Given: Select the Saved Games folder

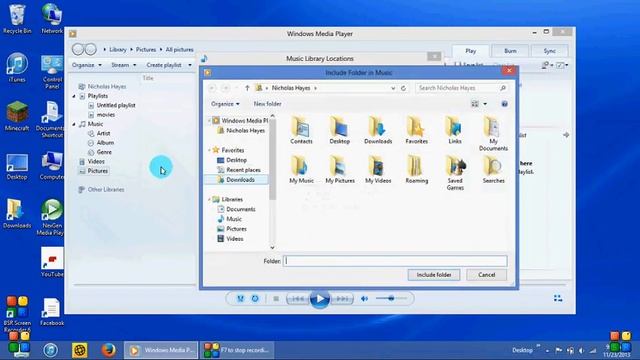Looking at the screenshot, I should point(455,173).
